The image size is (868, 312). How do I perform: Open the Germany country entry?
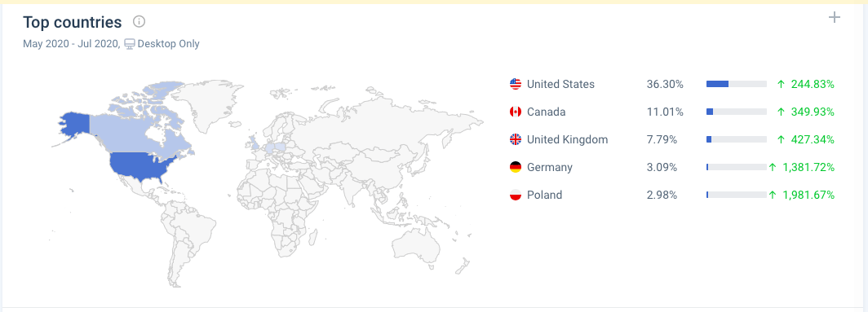[550, 167]
